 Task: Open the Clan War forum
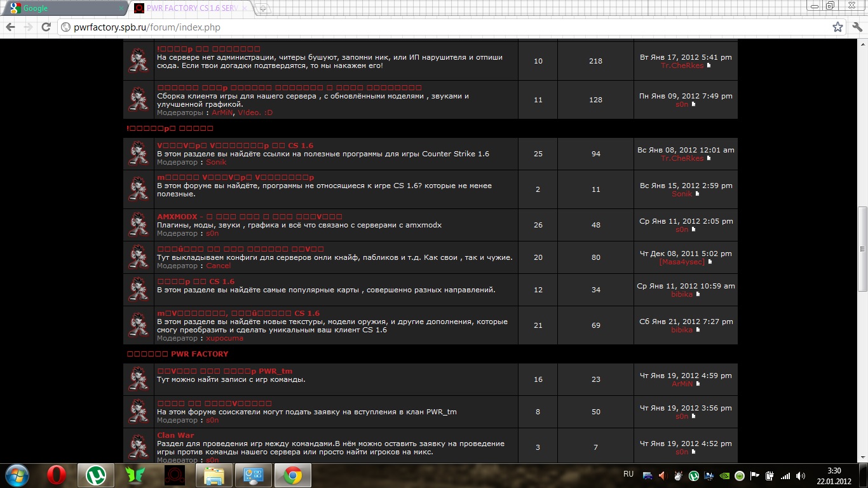[x=175, y=435]
